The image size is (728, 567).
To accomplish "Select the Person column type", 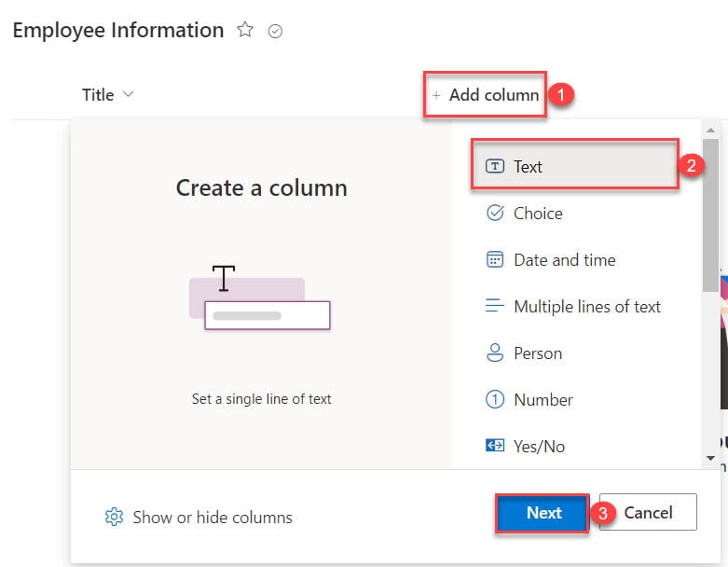I will (575, 353).
